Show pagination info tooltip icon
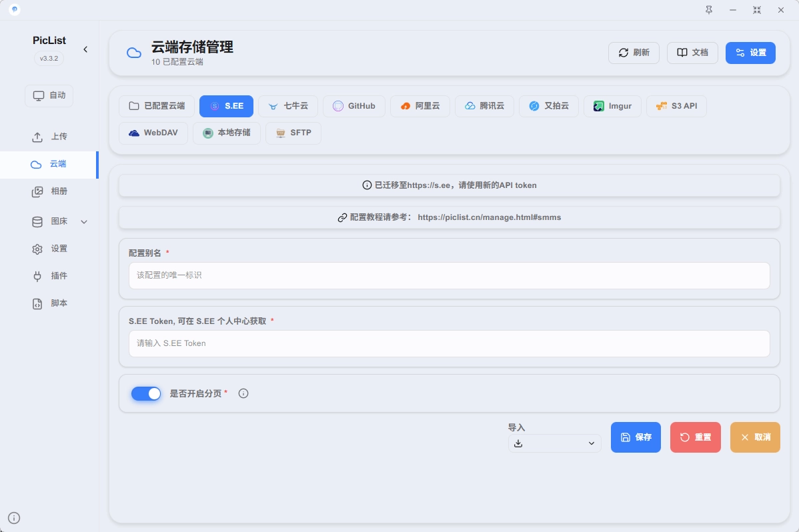Image resolution: width=799 pixels, height=532 pixels. pos(243,393)
